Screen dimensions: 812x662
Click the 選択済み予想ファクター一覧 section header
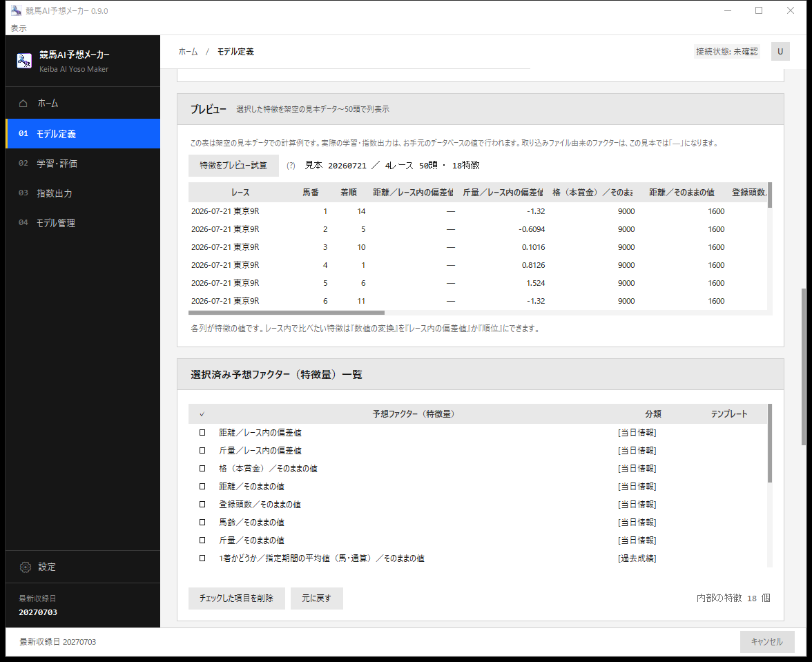480,374
